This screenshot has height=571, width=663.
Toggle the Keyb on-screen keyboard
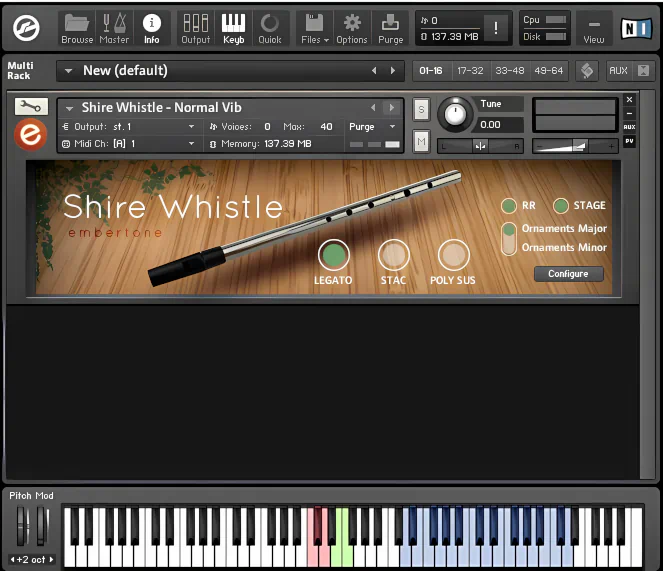point(233,28)
